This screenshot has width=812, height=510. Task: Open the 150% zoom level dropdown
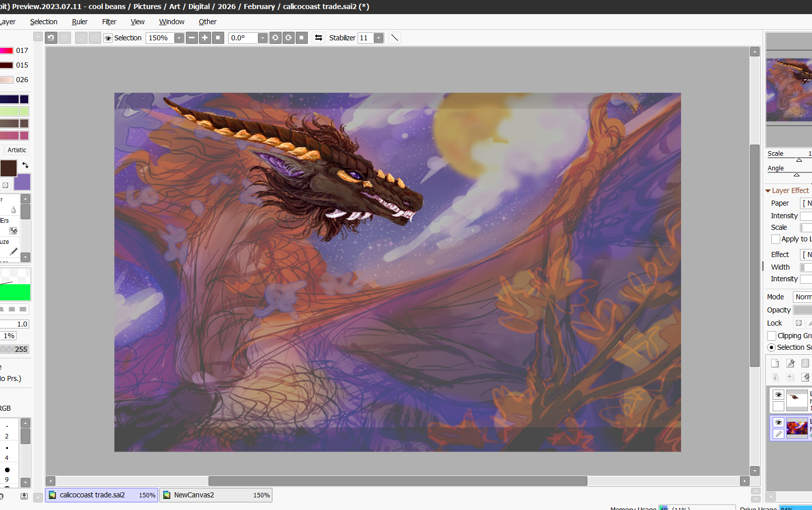[x=179, y=38]
